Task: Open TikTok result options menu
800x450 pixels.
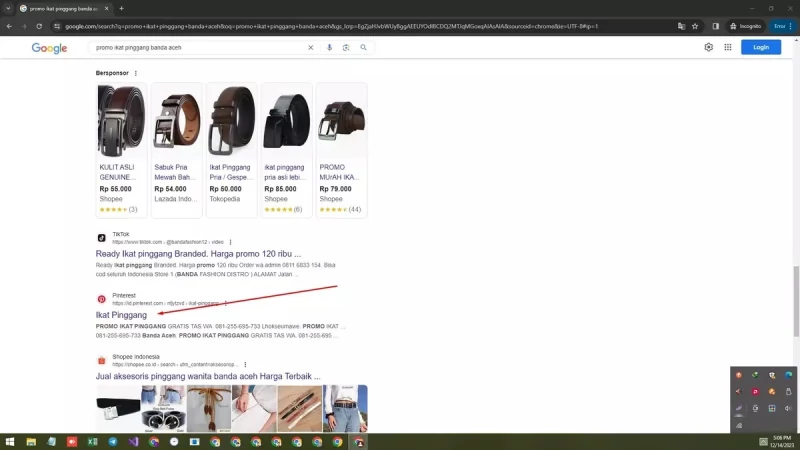Action: (231, 242)
